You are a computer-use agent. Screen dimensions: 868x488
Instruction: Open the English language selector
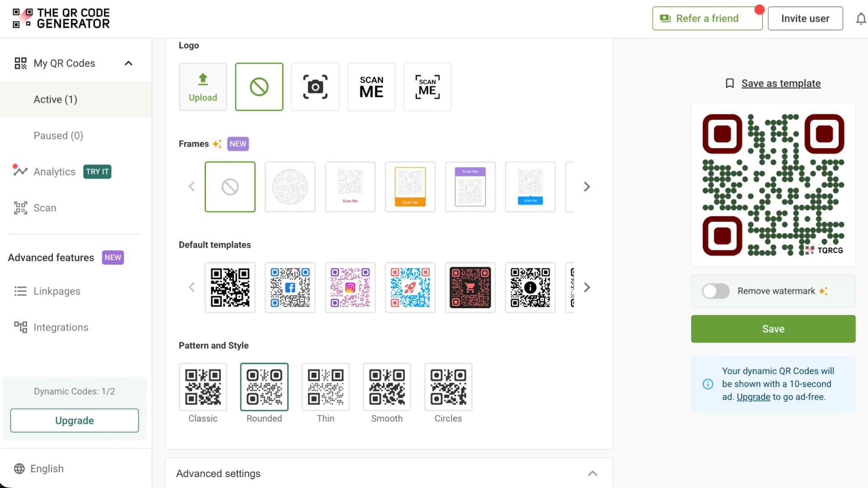pos(39,469)
